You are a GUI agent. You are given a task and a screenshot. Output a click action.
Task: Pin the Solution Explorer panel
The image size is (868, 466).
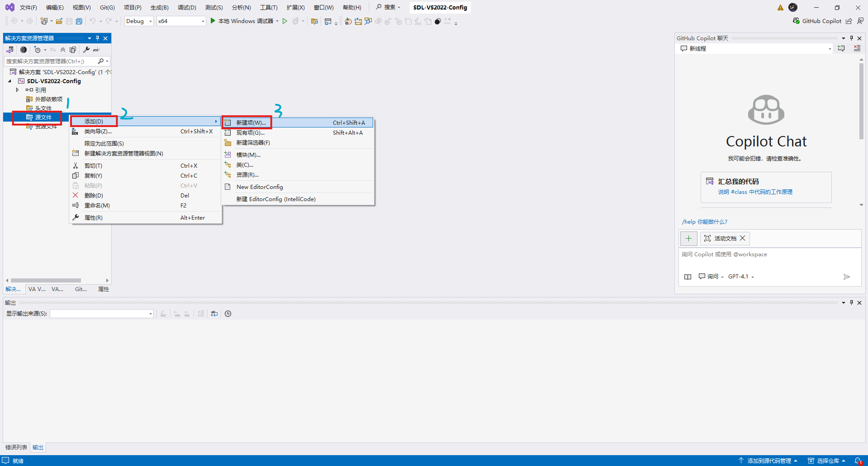pyautogui.click(x=97, y=38)
